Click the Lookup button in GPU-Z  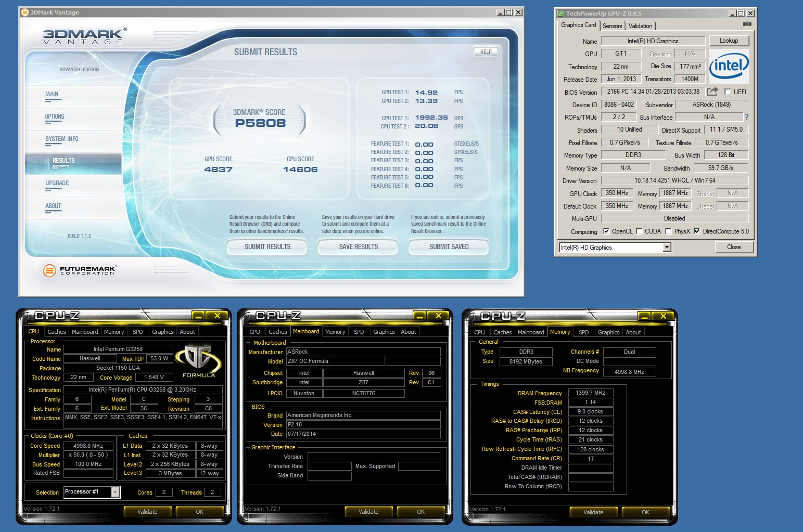(729, 41)
